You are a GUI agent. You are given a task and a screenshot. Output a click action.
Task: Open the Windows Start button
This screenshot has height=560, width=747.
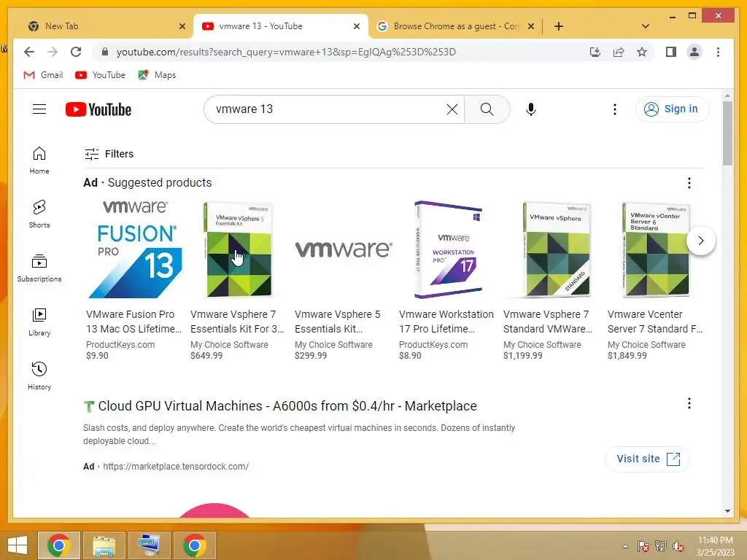[18, 545]
